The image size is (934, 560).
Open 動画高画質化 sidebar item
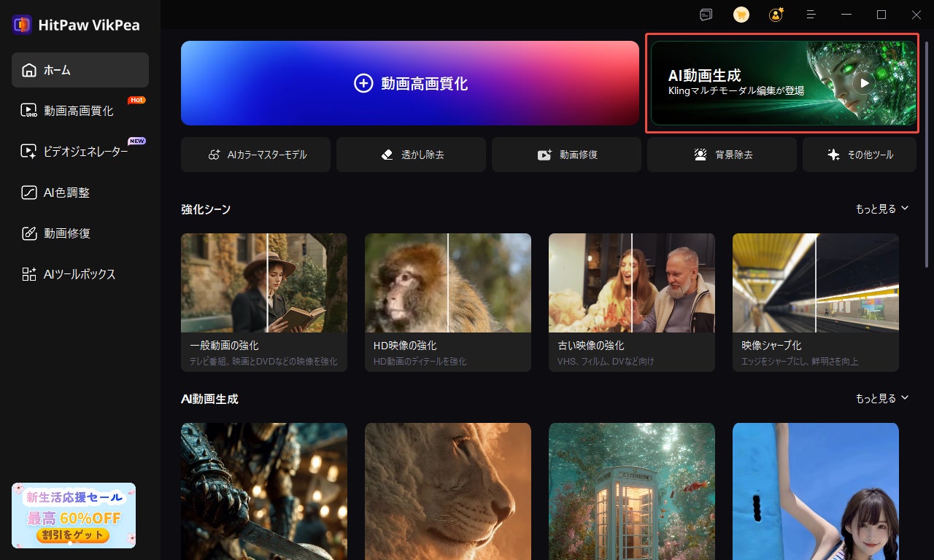(x=80, y=111)
